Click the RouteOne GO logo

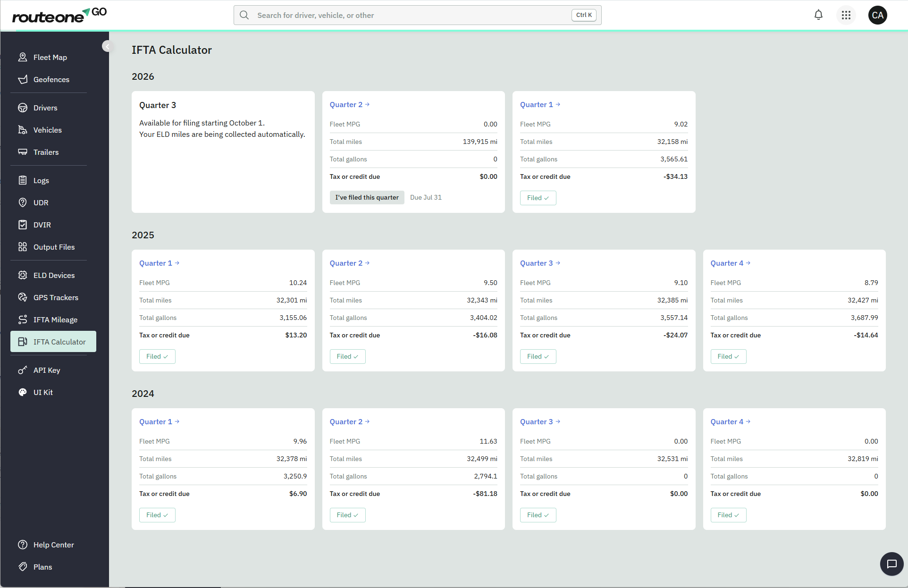(59, 16)
